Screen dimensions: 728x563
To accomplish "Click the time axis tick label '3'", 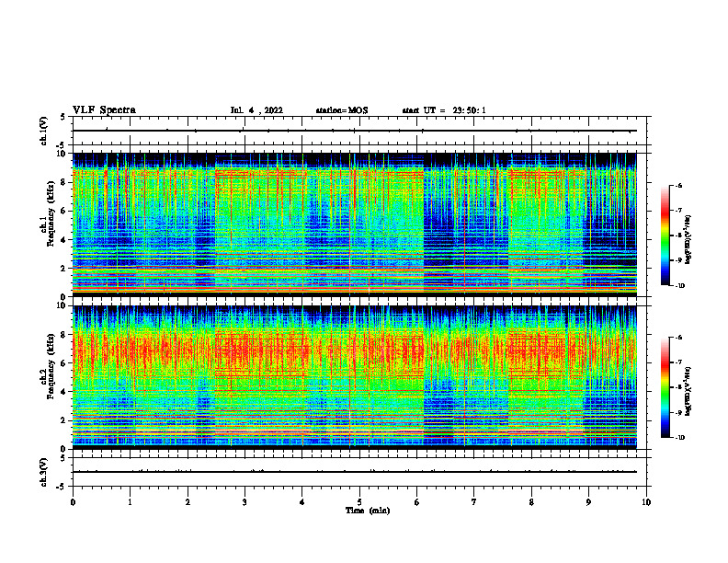I will pyautogui.click(x=245, y=502).
